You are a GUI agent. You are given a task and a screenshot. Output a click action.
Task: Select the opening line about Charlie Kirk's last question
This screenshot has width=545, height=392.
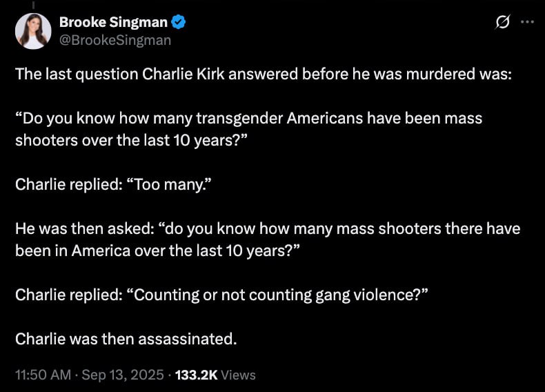pos(264,74)
